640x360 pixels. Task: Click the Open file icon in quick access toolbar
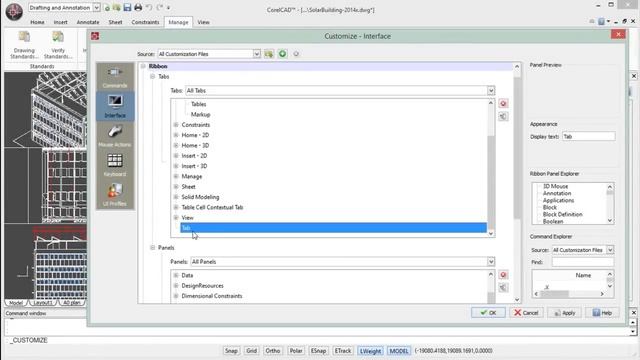117,8
